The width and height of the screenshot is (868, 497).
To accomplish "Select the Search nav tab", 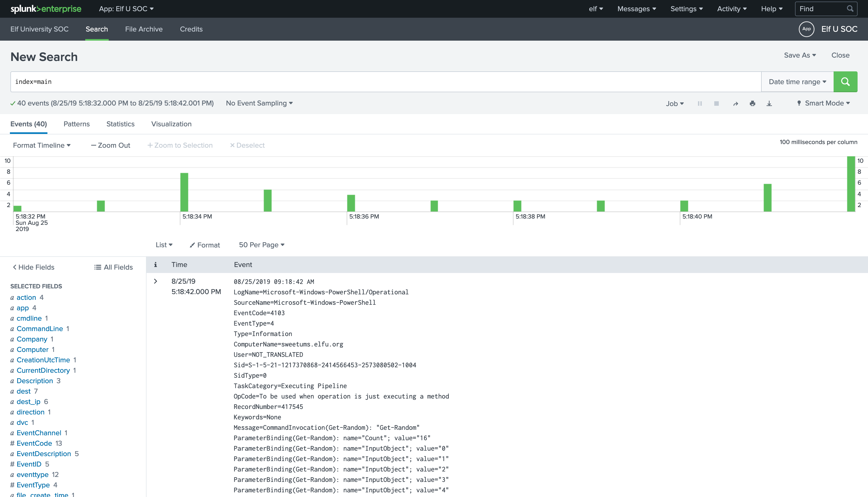I will pyautogui.click(x=97, y=29).
